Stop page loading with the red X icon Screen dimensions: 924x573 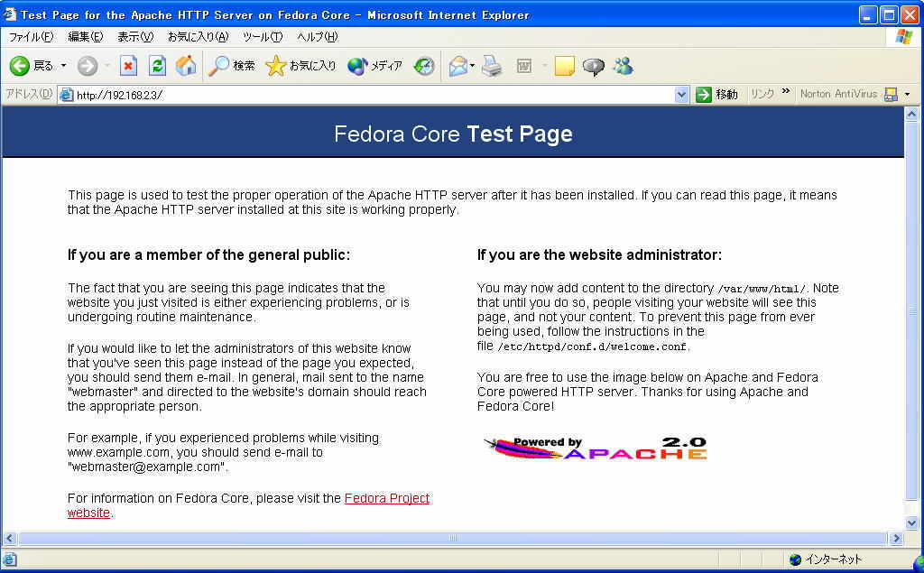point(128,66)
